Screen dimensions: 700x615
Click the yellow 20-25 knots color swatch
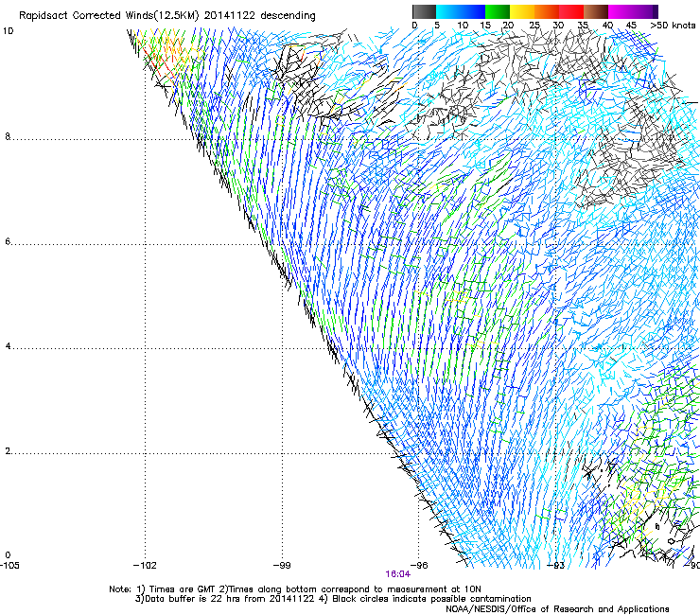click(x=522, y=11)
